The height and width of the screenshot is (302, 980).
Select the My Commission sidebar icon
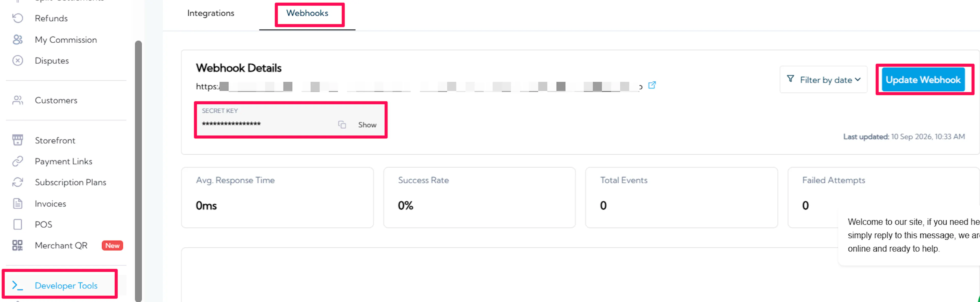click(18, 40)
